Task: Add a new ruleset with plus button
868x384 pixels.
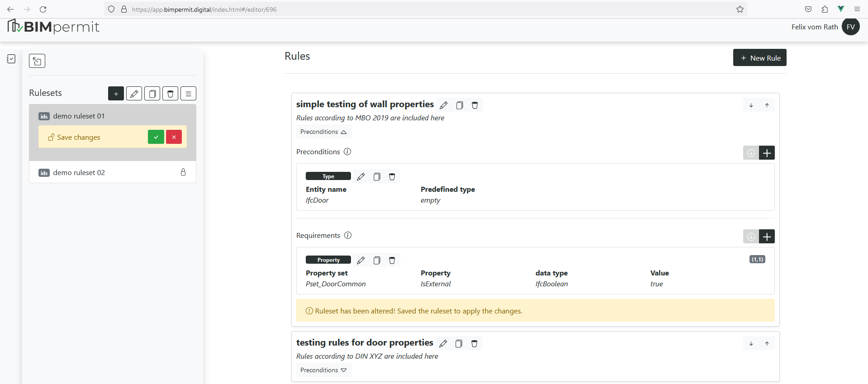Action: click(x=116, y=94)
